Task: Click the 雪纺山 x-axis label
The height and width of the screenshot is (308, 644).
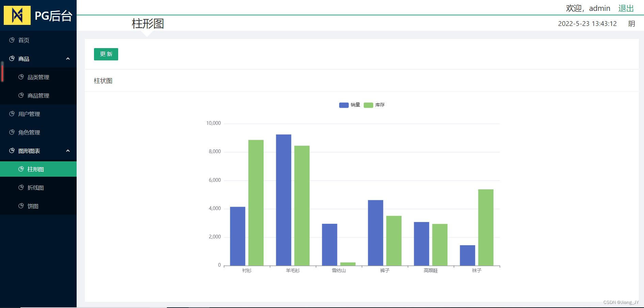Action: pos(339,270)
